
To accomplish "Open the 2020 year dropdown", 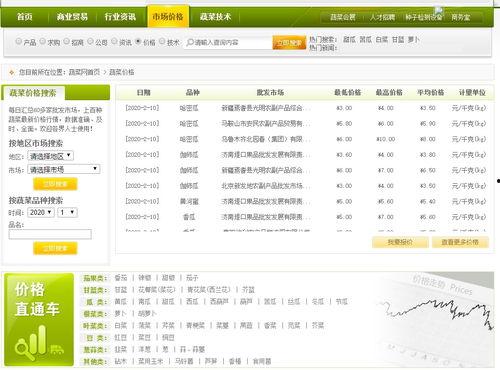I will (x=41, y=212).
